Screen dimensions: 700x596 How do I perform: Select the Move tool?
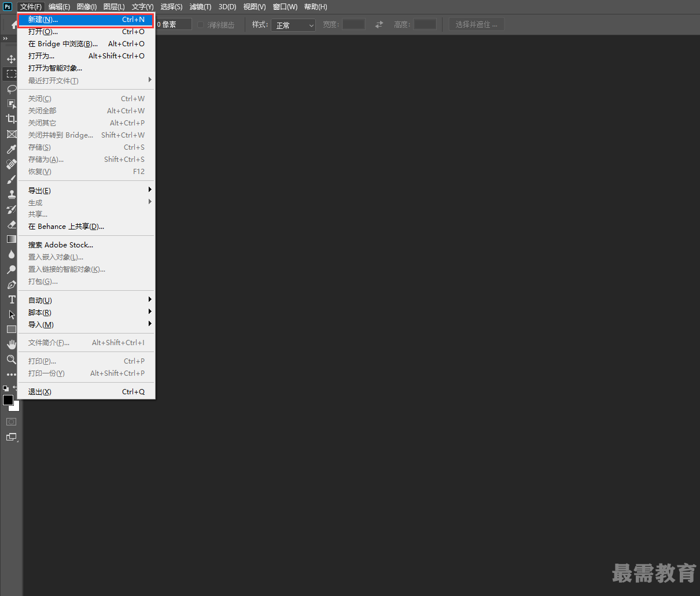click(x=11, y=59)
